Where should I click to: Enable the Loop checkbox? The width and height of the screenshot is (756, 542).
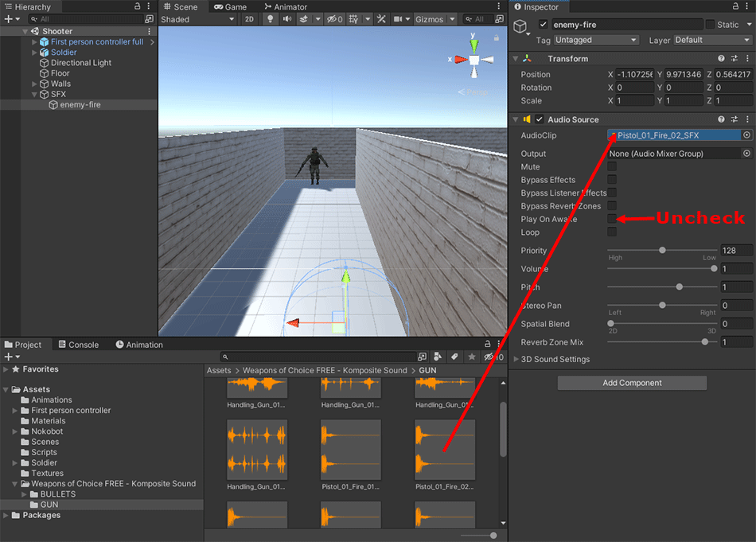[612, 232]
